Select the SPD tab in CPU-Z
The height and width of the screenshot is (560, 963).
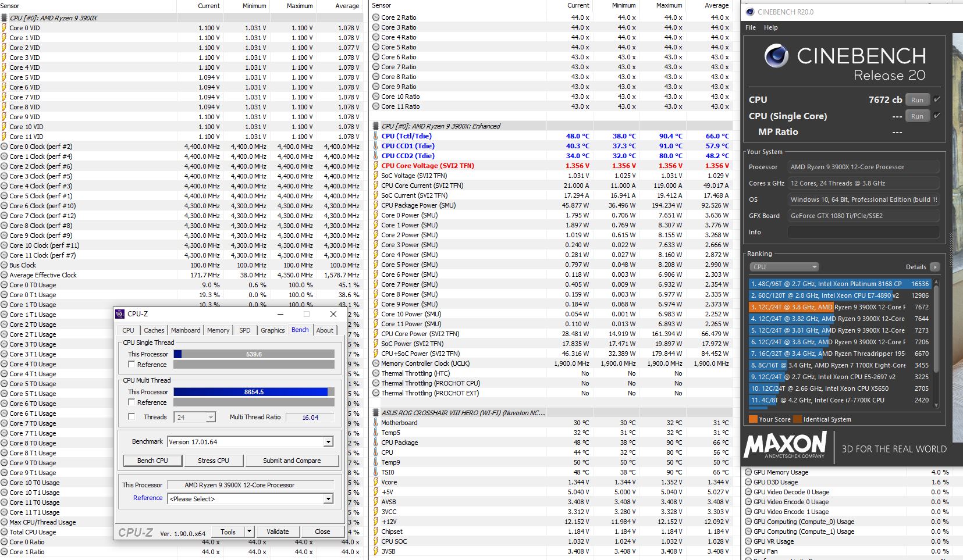click(x=245, y=330)
